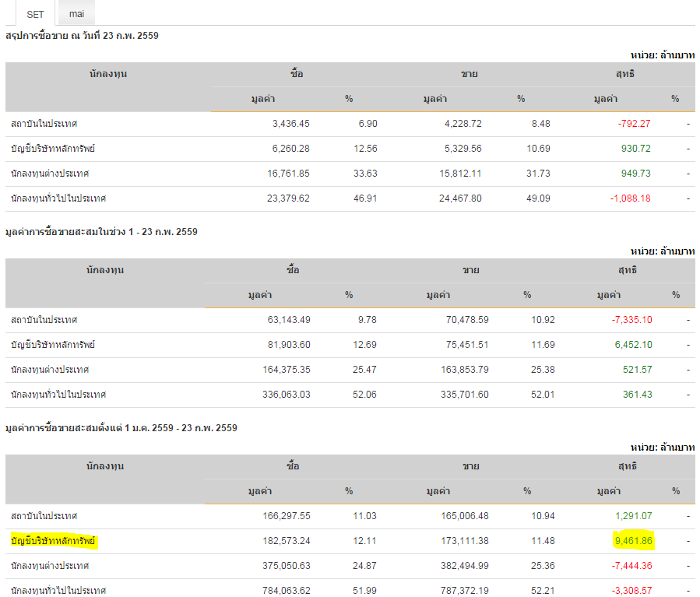Screen dimensions: 700x597
Task: Select the sell value 24,467.80
Action: coord(459,198)
